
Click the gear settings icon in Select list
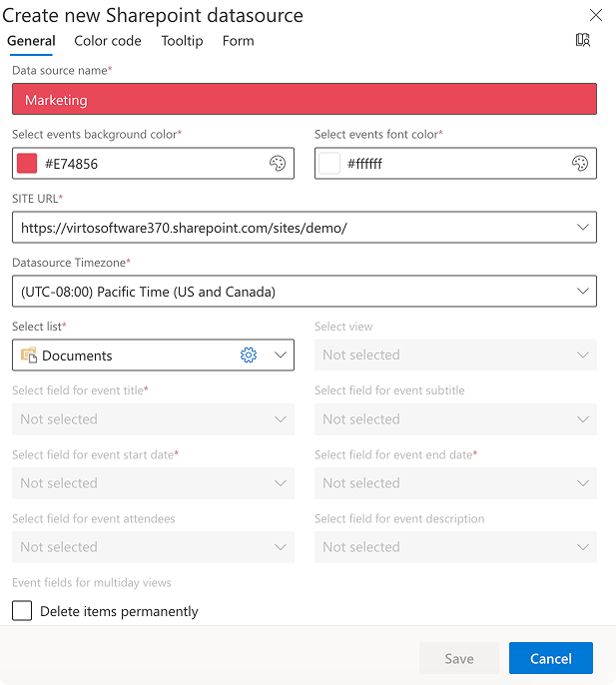(x=249, y=355)
